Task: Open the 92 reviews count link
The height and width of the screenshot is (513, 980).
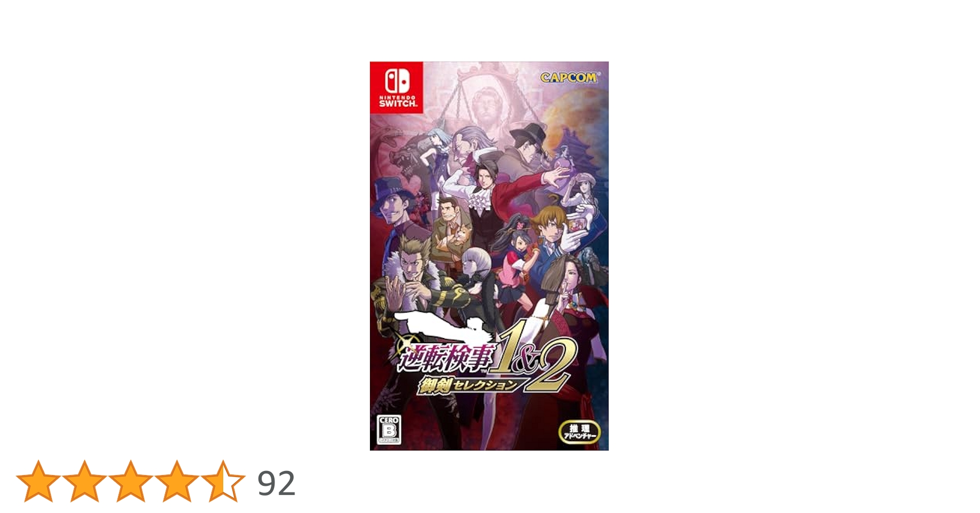Action: [277, 483]
